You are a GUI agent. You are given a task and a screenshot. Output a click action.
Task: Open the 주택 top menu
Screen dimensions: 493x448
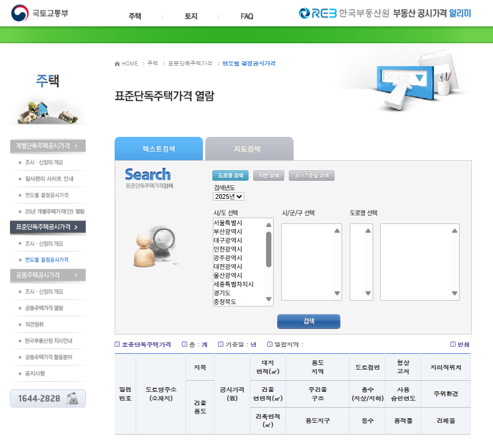click(x=135, y=16)
